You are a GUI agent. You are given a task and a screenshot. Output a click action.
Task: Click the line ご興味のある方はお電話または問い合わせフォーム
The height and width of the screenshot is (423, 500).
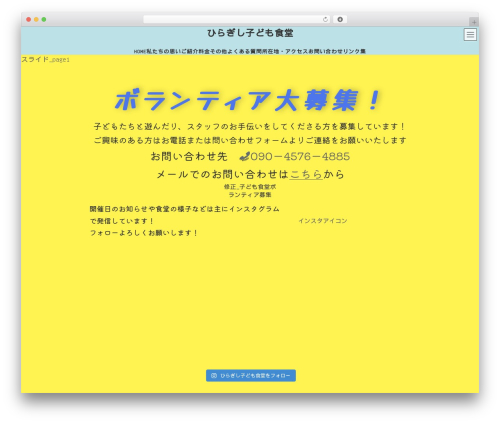tap(250, 140)
